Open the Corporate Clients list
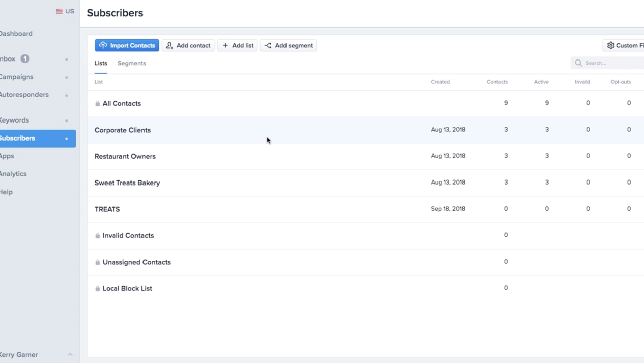This screenshot has height=363, width=644. (122, 130)
